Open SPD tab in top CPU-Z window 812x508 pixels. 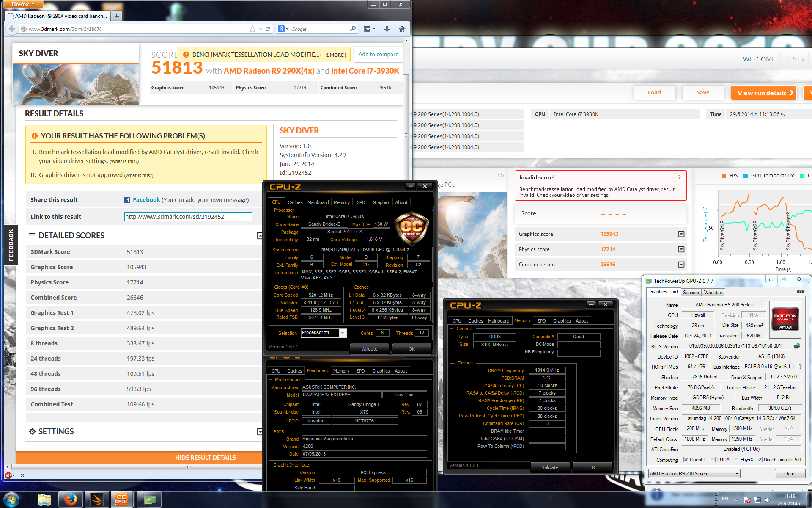coord(361,202)
